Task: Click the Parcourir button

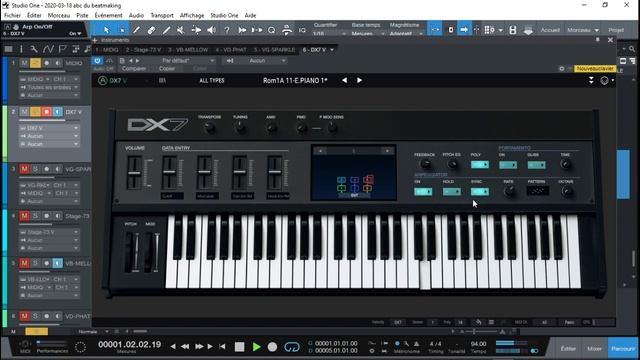Action: pyautogui.click(x=623, y=349)
